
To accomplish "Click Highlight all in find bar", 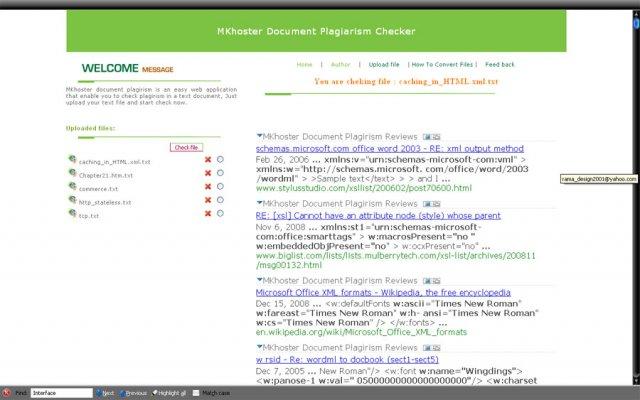I will [x=170, y=393].
